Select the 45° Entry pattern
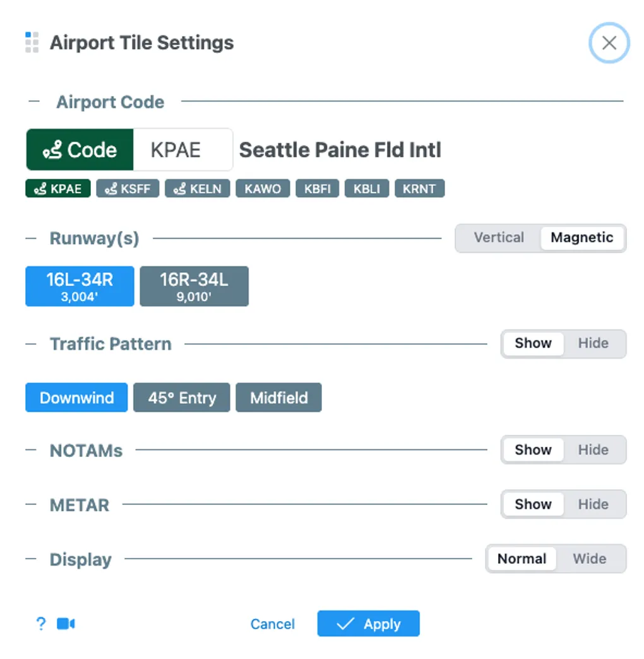The height and width of the screenshot is (659, 644). pyautogui.click(x=182, y=398)
